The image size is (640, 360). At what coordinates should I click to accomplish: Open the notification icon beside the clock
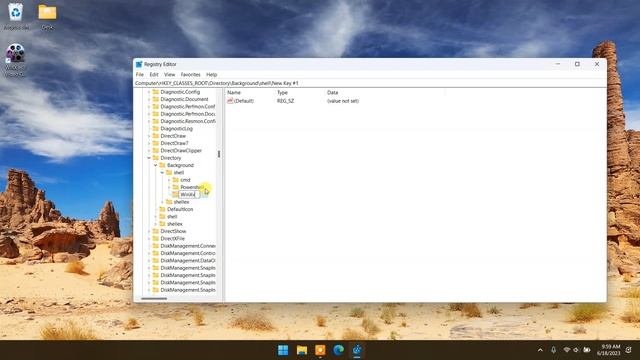point(629,350)
